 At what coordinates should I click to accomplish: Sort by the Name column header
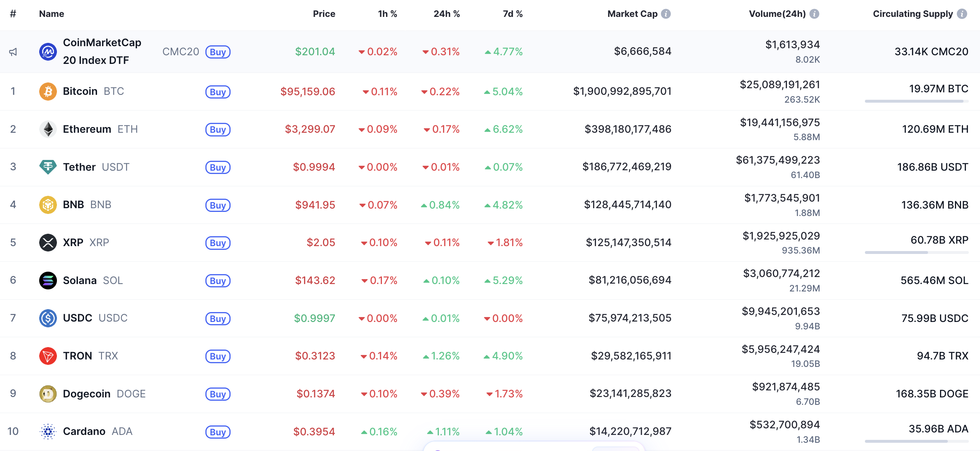pyautogui.click(x=52, y=14)
